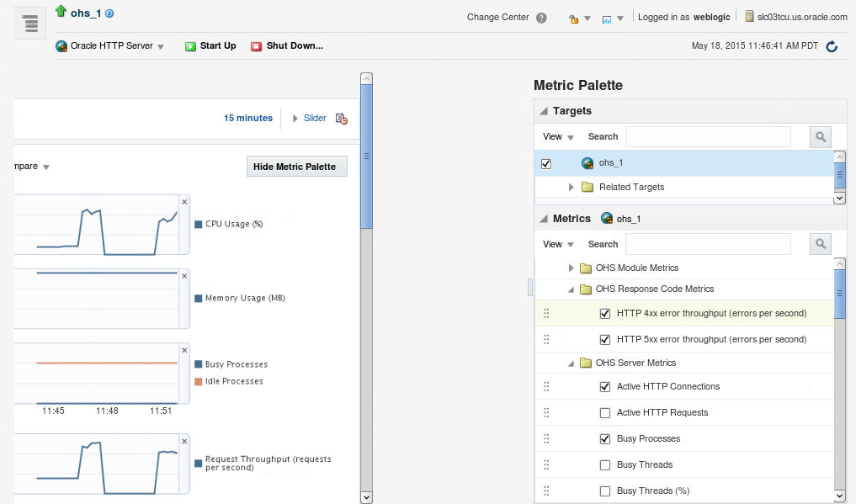Image resolution: width=856 pixels, height=504 pixels.
Task: Open the Oracle HTTP Server dropdown menu
Action: [161, 47]
